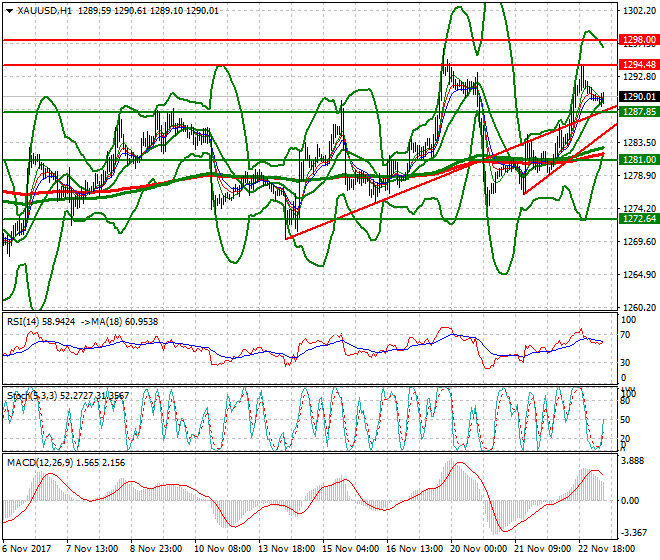
Task: Click the XAUUSD,H1 chart title arrow
Action: tap(9, 10)
